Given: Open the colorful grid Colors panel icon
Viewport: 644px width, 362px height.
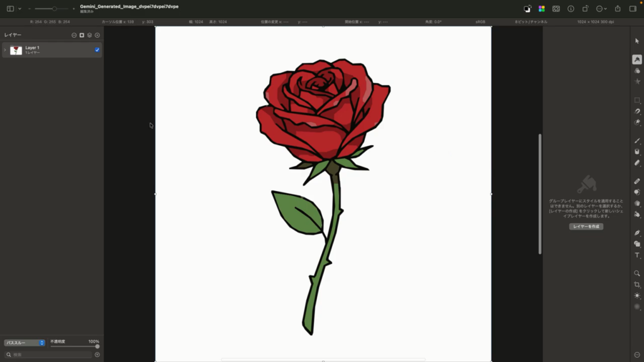Looking at the screenshot, I should (541, 9).
